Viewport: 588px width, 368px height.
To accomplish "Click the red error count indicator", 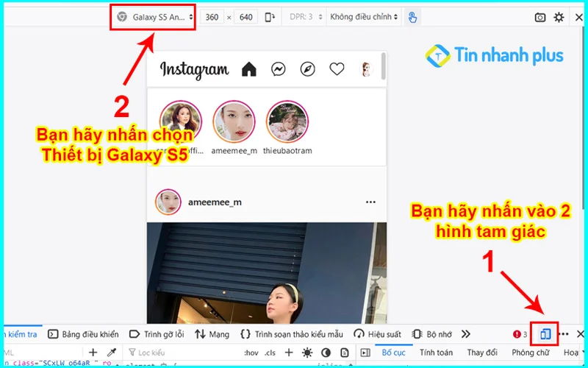I will [x=520, y=334].
